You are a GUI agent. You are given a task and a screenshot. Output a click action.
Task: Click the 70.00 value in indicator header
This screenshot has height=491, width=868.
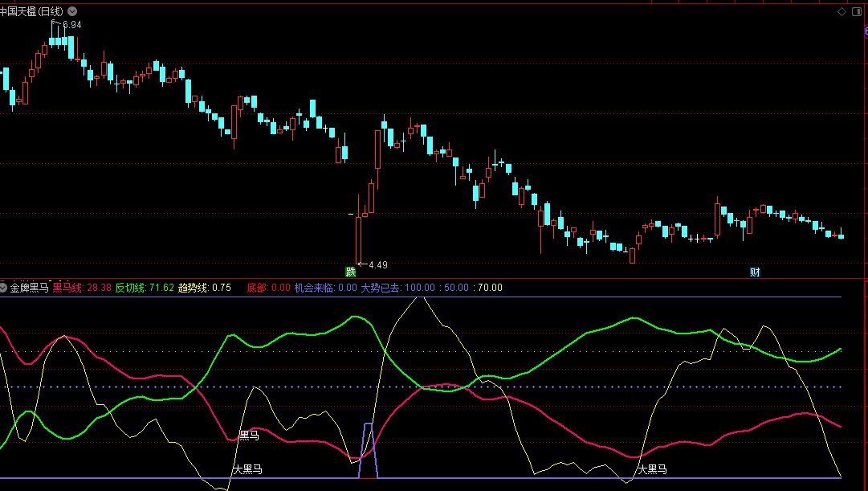tap(490, 288)
